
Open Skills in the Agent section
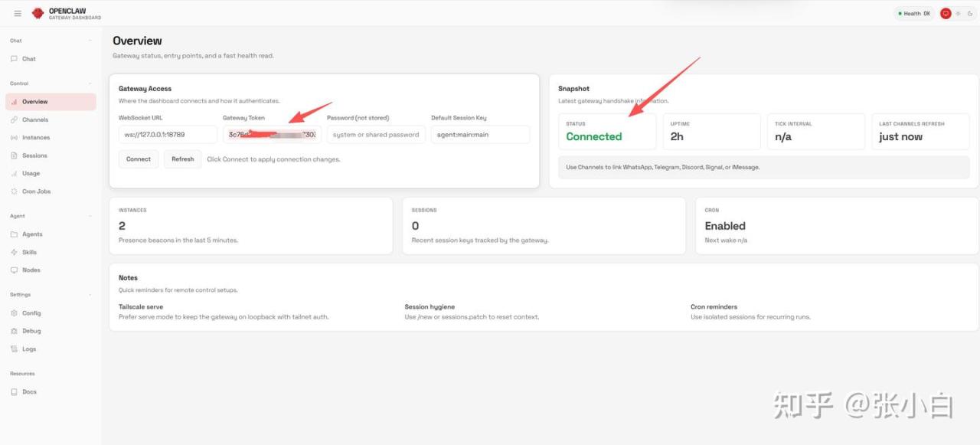(x=29, y=252)
